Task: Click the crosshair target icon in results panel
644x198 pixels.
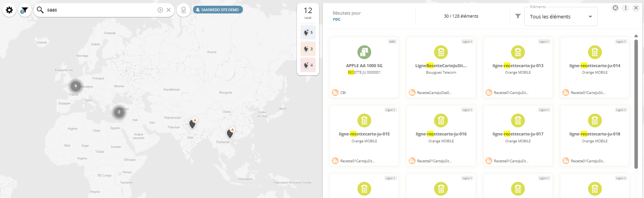Action: click(x=615, y=8)
